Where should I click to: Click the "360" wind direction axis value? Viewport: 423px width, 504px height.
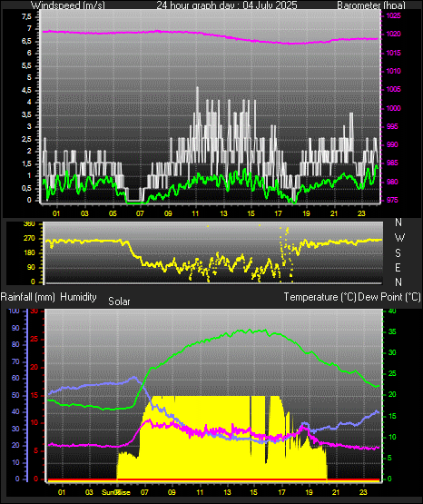[x=30, y=224]
